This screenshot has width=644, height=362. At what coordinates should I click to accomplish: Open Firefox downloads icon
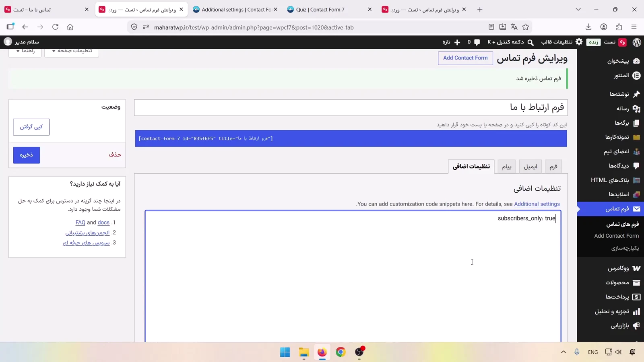point(588,27)
